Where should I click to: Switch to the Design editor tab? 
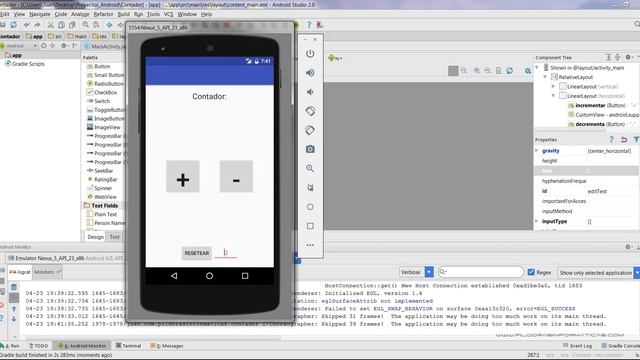click(x=96, y=237)
